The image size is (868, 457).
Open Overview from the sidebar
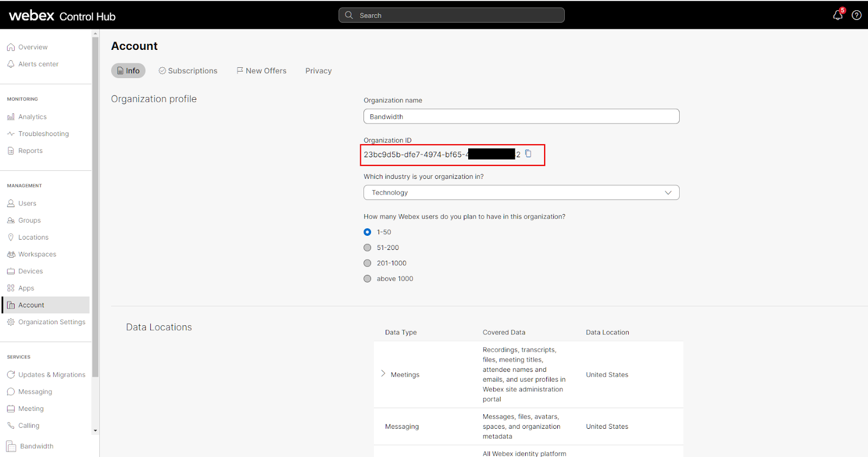[33, 47]
